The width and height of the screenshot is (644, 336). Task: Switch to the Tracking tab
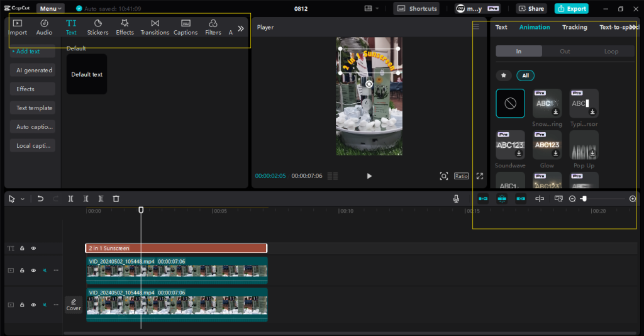coord(574,27)
